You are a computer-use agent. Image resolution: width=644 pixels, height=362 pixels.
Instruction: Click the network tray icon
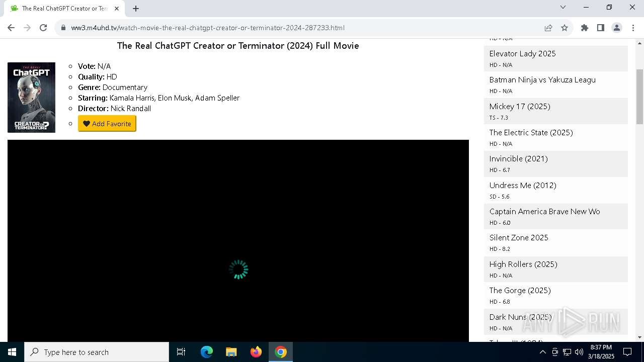[567, 352]
